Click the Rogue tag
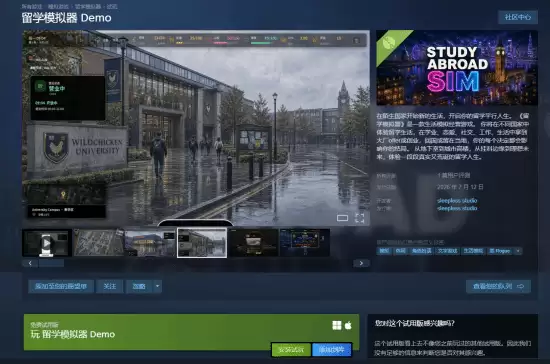 500,251
